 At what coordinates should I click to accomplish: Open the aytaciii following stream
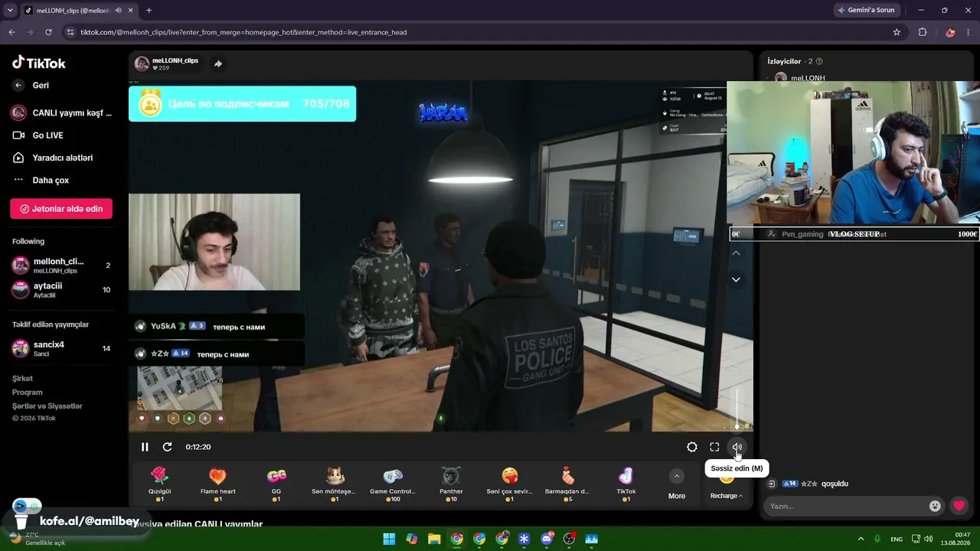click(x=61, y=289)
